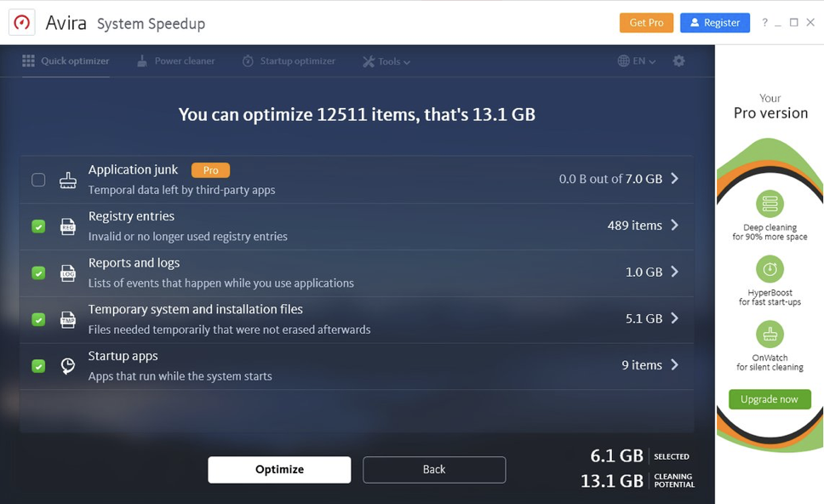Click the Registry entries REG file icon
824x504 pixels.
tap(68, 226)
